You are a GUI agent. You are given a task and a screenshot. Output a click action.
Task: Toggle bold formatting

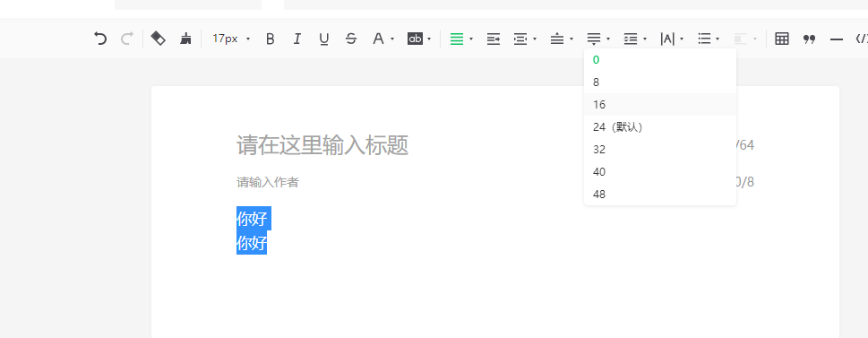[271, 39]
